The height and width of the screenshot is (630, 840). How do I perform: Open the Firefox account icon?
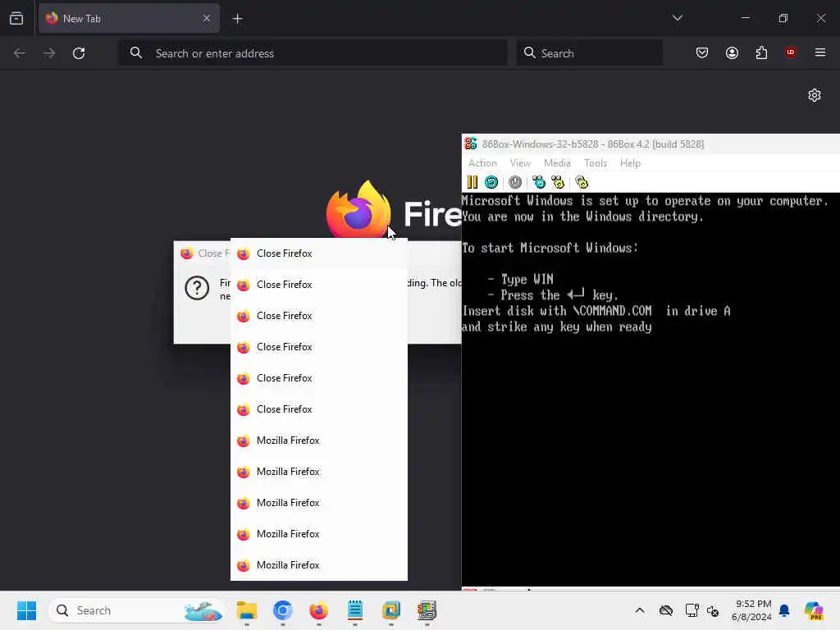[732, 52]
